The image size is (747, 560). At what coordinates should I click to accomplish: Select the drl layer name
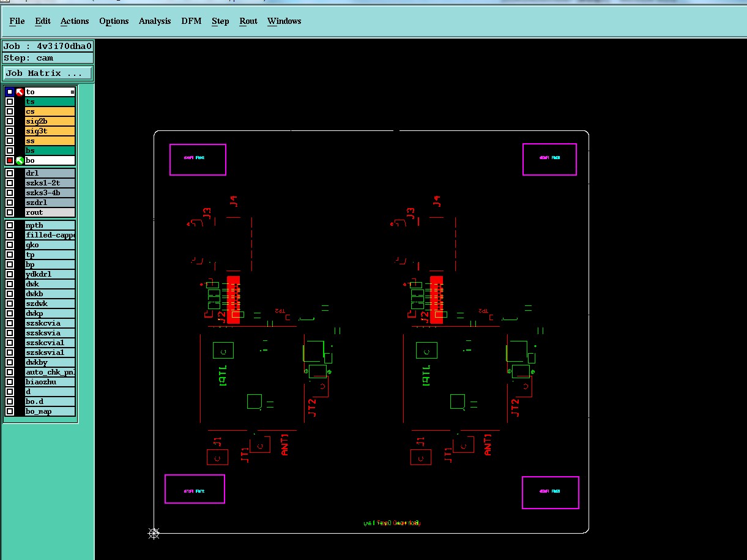(x=50, y=173)
